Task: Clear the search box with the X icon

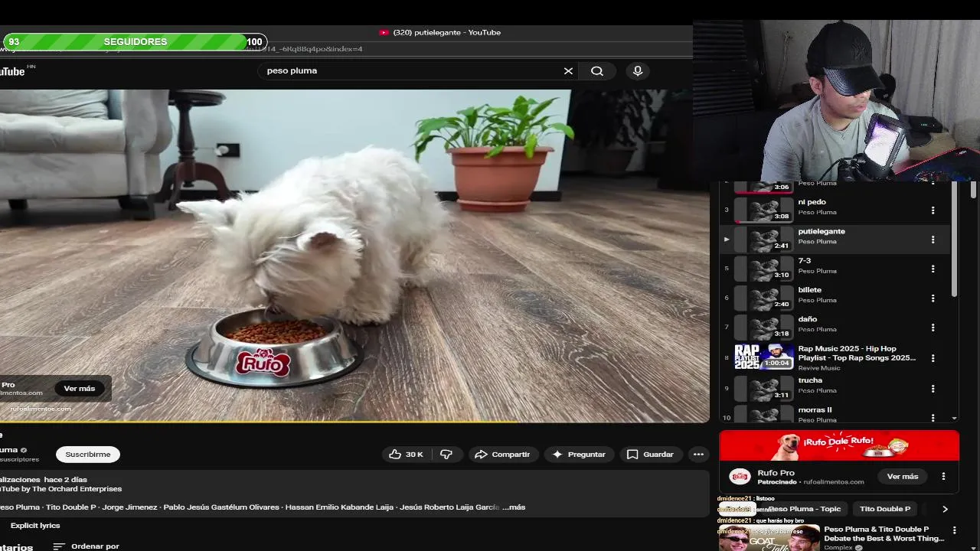Action: click(x=568, y=71)
